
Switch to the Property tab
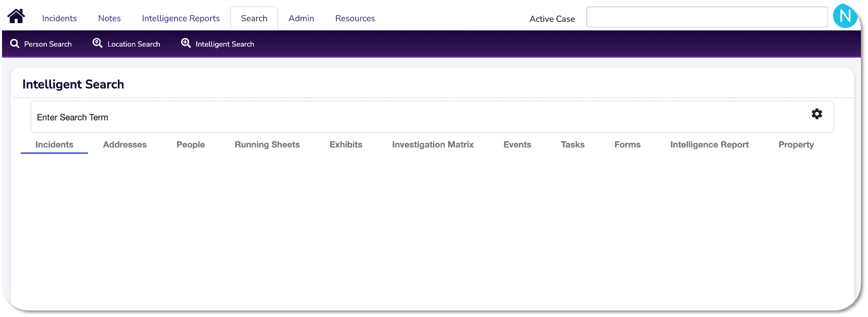[x=796, y=145]
